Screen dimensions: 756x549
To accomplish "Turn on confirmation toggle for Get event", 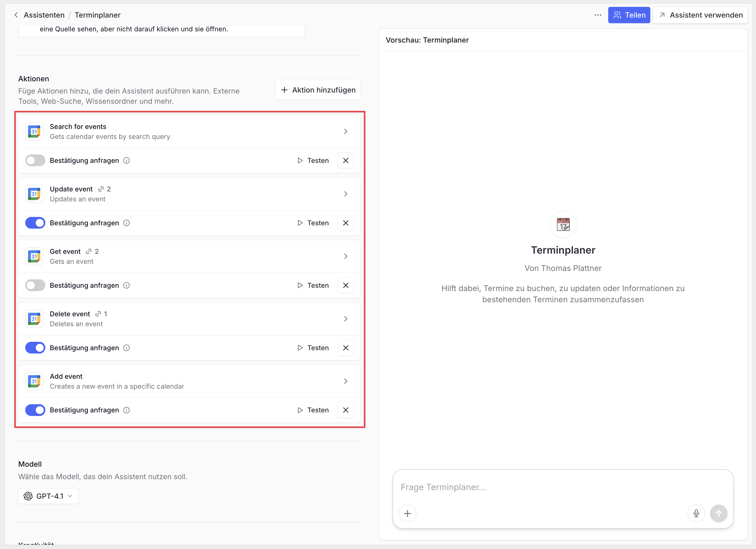I will tap(35, 285).
